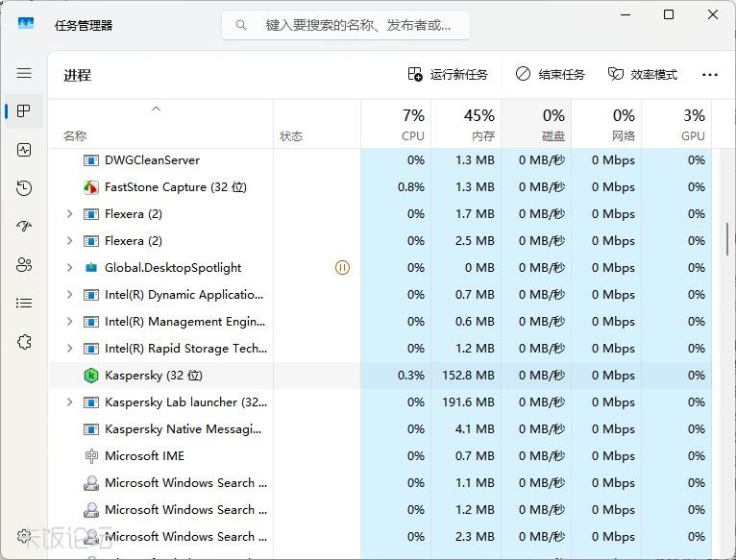Image resolution: width=736 pixels, height=560 pixels.
Task: Expand Kaspersky Lab launcher group
Action: (x=69, y=402)
